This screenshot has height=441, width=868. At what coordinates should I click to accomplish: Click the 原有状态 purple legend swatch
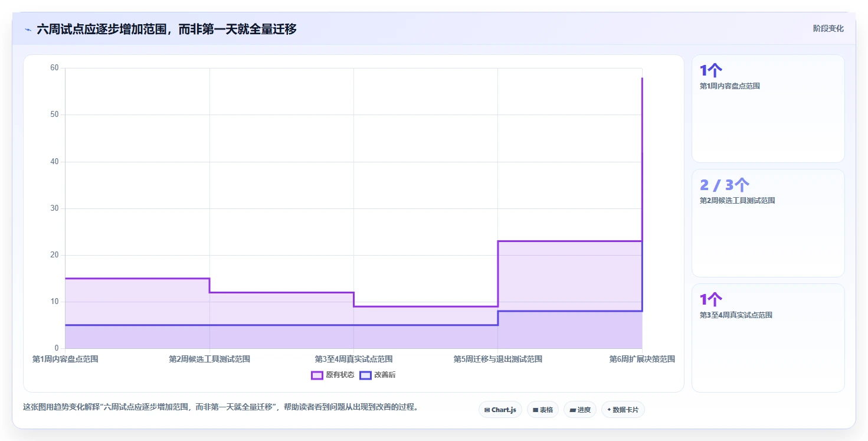pos(317,375)
